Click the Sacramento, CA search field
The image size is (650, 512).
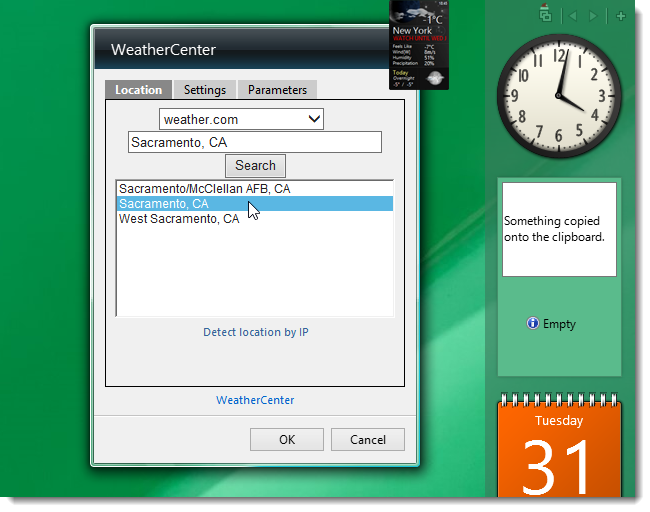[x=255, y=142]
